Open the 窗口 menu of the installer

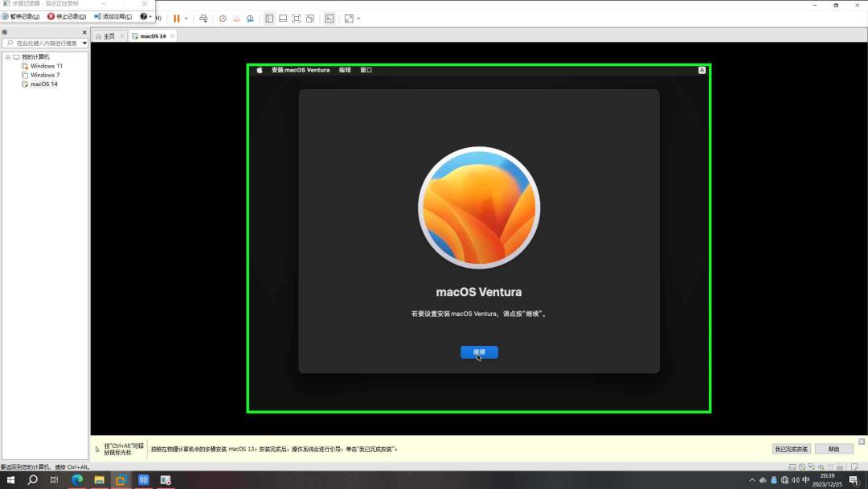(366, 70)
